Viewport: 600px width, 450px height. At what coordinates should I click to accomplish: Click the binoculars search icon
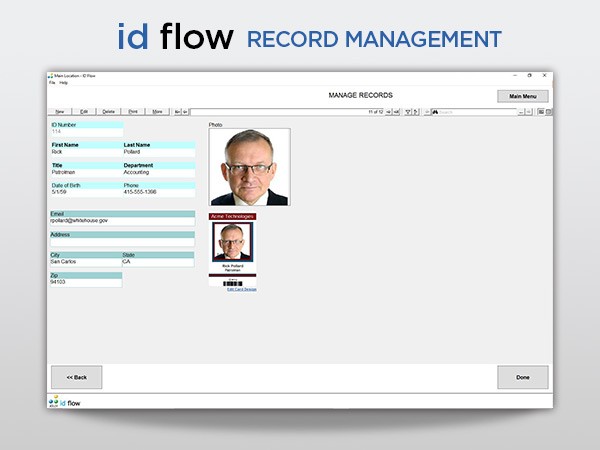tap(435, 112)
